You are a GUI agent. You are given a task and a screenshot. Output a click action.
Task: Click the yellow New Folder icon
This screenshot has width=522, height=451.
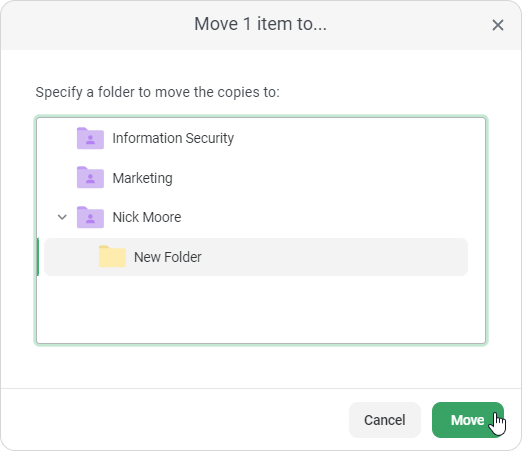coord(112,257)
